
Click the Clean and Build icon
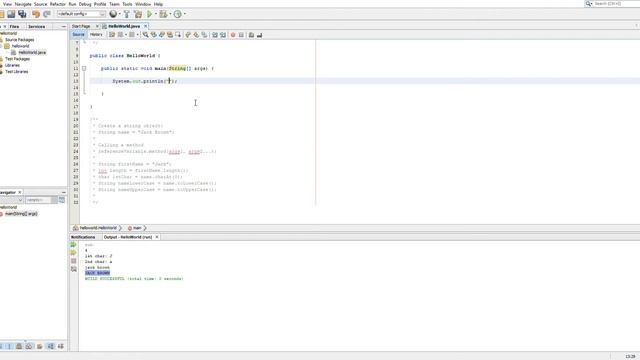(x=138, y=14)
